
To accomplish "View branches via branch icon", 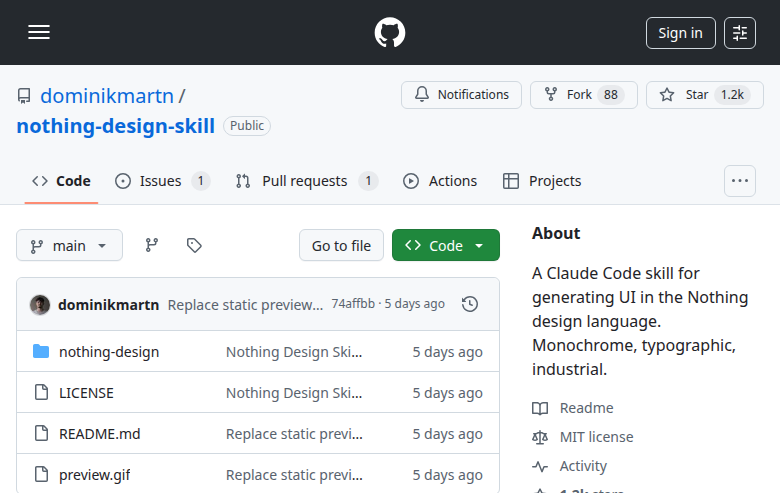I will pos(152,245).
